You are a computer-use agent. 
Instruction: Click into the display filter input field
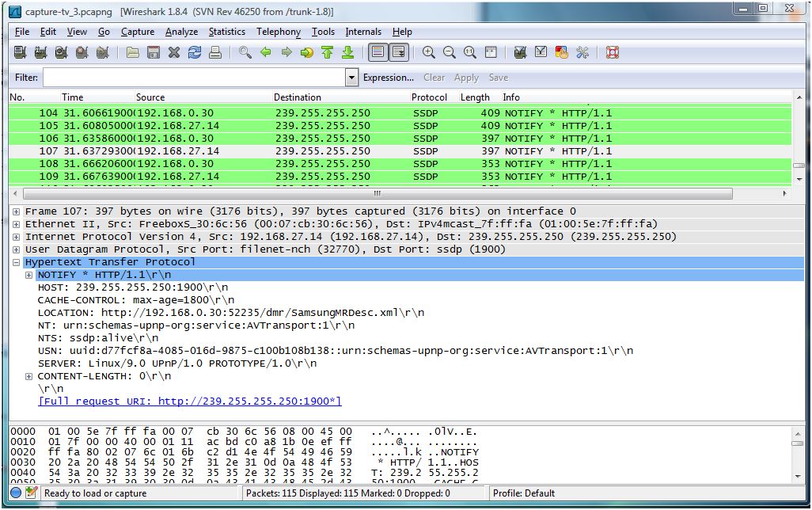[x=194, y=78]
